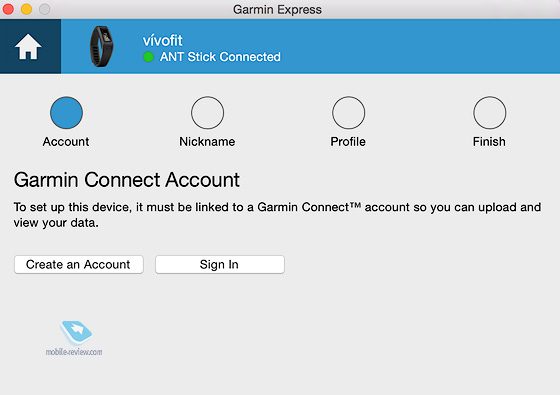The image size is (560, 395).
Task: Click the Finish step label
Action: pyautogui.click(x=489, y=142)
